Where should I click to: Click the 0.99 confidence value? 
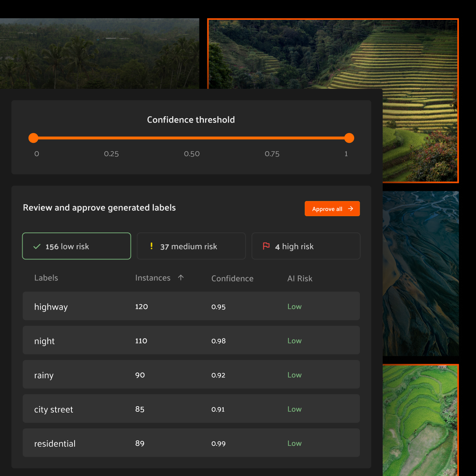click(219, 443)
